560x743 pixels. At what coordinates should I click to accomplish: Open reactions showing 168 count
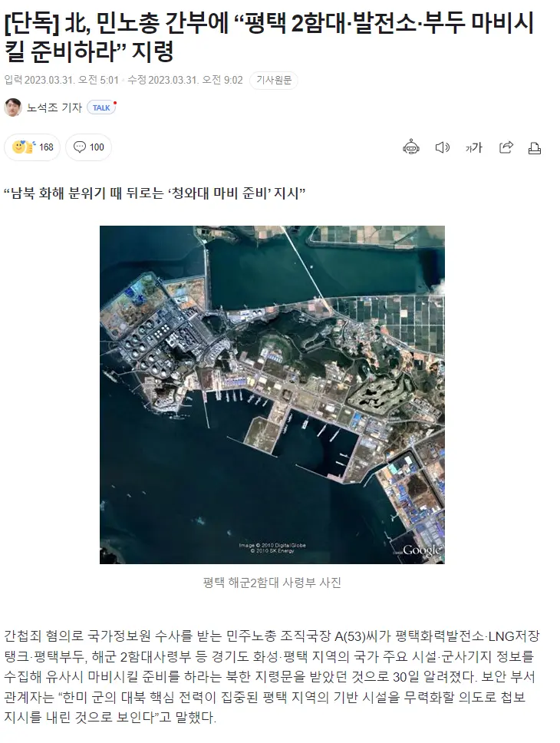tap(32, 147)
